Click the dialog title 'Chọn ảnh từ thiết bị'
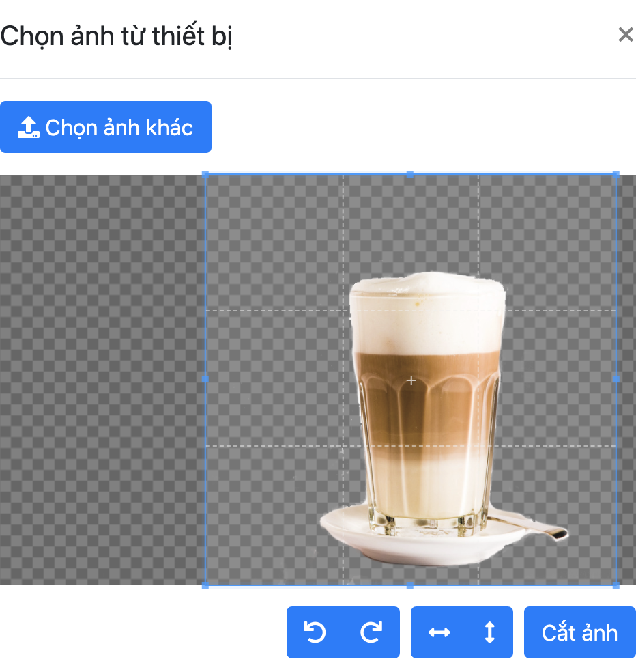The image size is (636, 672). (117, 36)
